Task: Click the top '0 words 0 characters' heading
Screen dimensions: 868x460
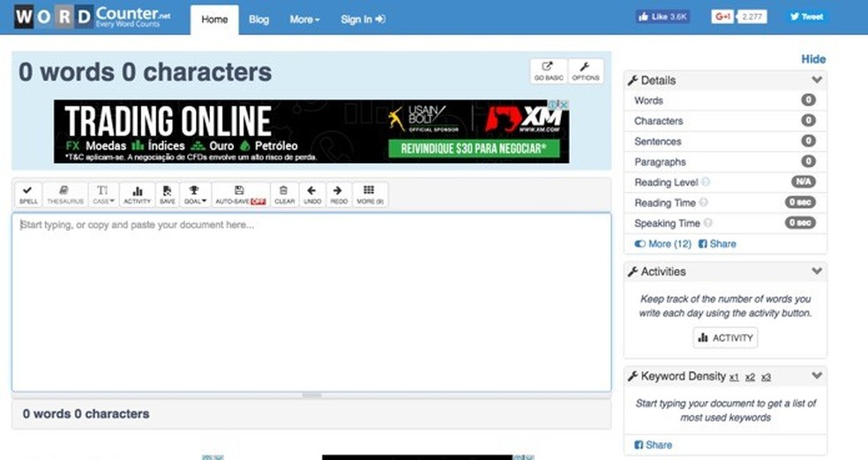Action: coord(145,72)
